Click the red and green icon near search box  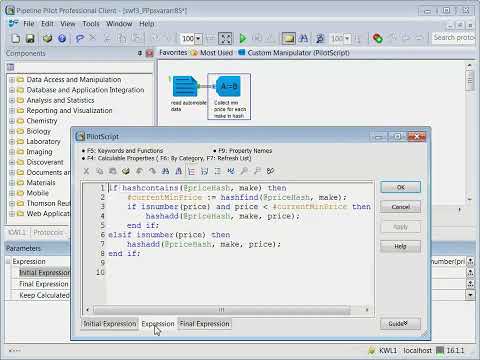[377, 39]
